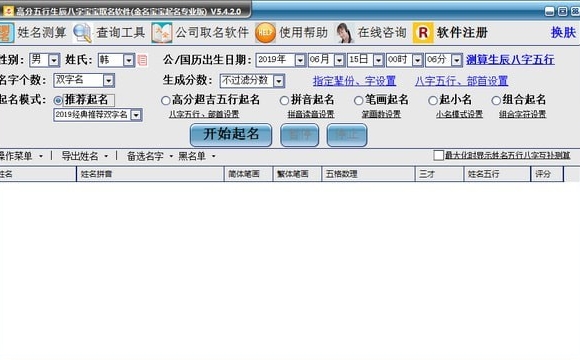
Task: Expand the 性别 gender dropdown
Action: coord(54,60)
